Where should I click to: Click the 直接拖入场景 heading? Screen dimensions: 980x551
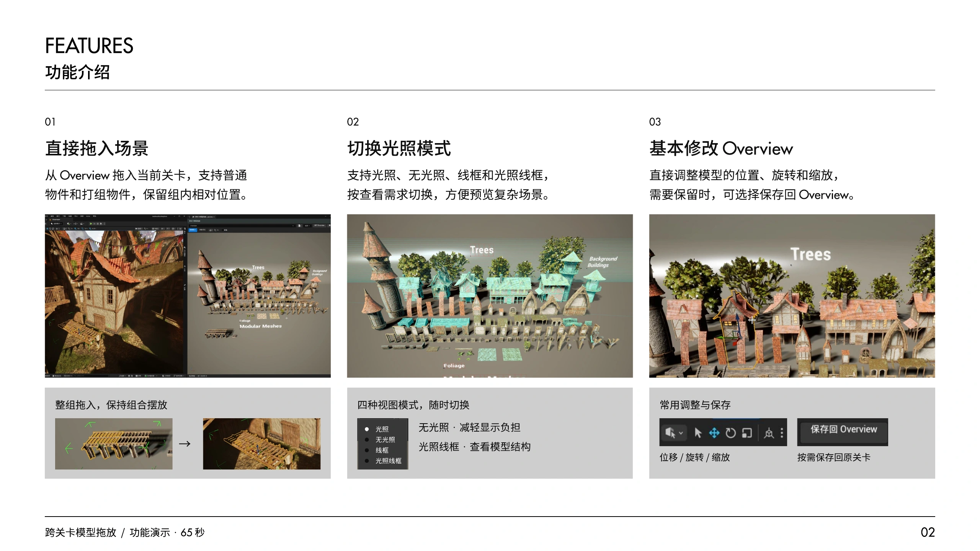tap(97, 148)
